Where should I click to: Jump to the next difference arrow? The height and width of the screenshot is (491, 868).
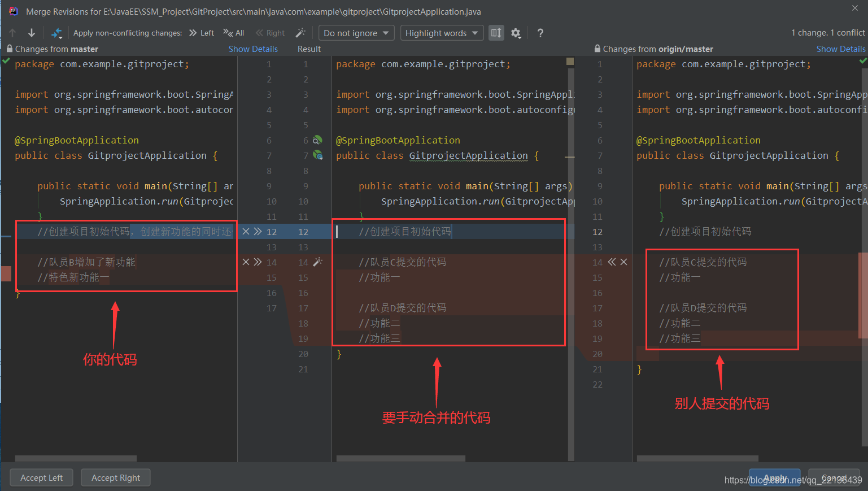tap(32, 33)
